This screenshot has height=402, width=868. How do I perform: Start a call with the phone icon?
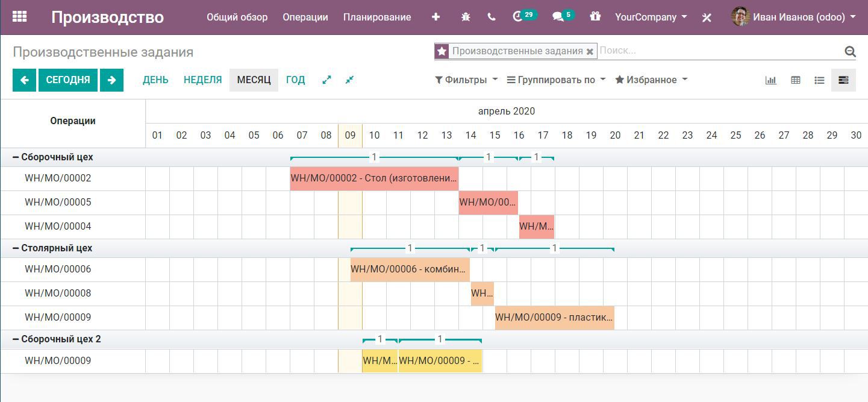point(491,17)
